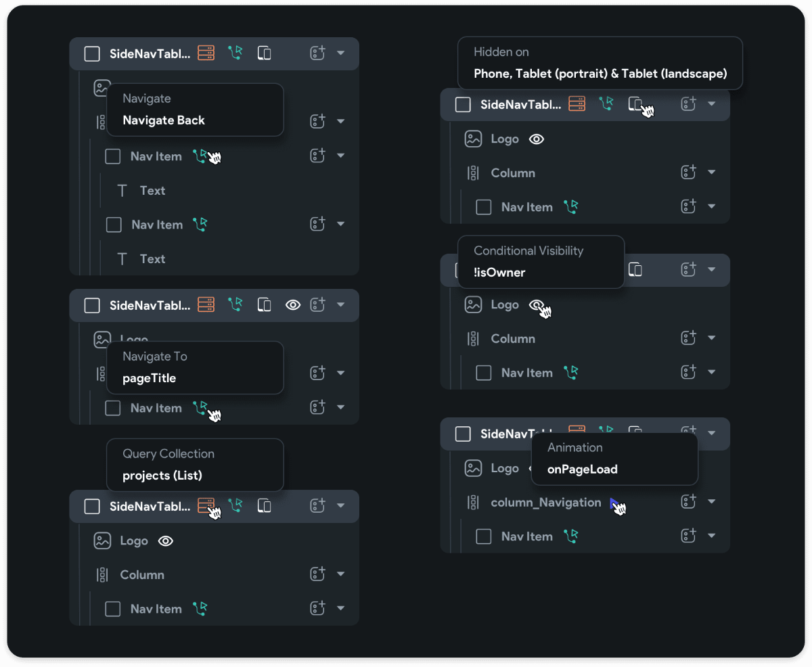This screenshot has width=812, height=667.
Task: Click the animation icon beside column_Navigation
Action: coord(613,503)
